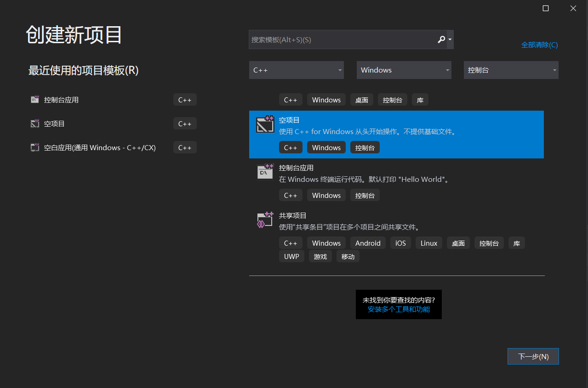Screen dimensions: 588x388
Task: Open the Windows platform dropdown
Action: pos(404,70)
